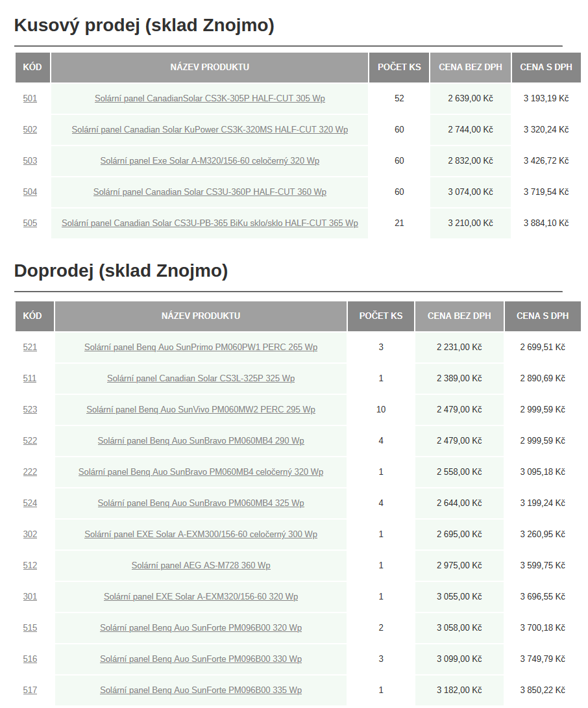Viewport: 588px width, 708px height.
Task: Click CENA BEZ DPH header in Doprodej table
Action: [x=459, y=316]
